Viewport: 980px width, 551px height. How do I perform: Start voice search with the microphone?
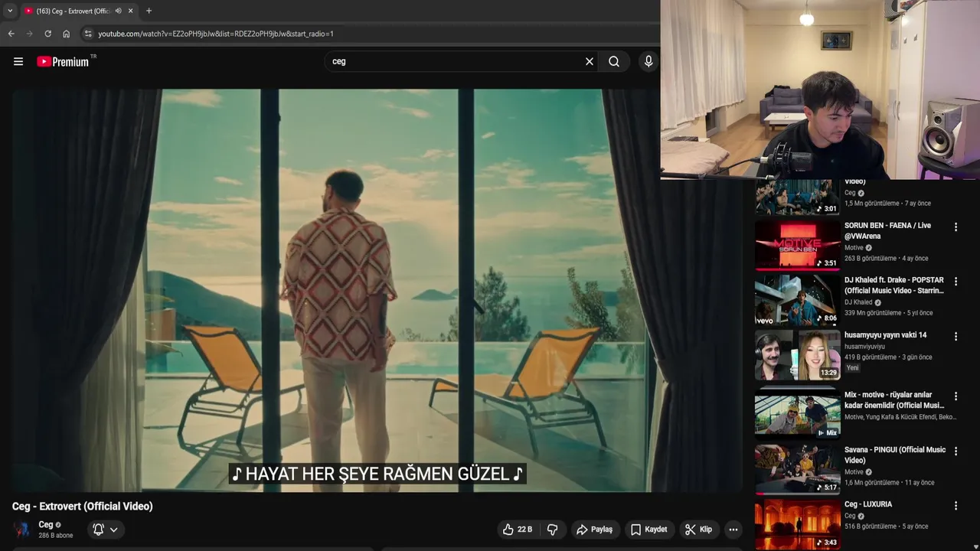pos(648,61)
